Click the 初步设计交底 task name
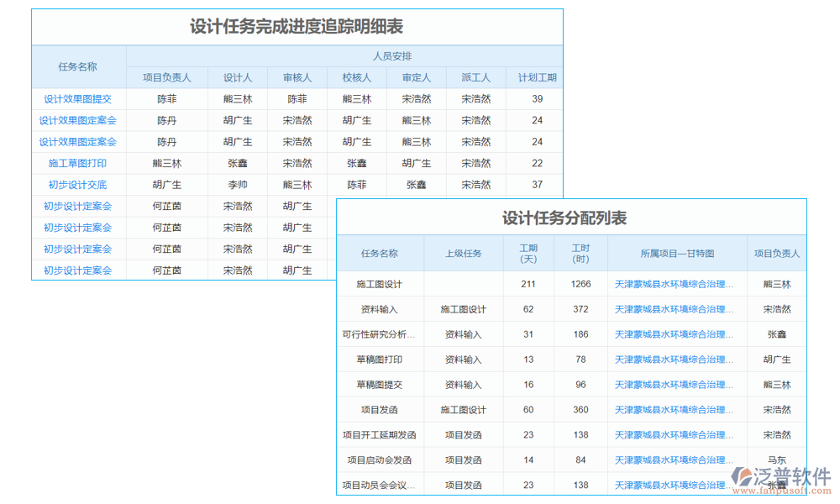The width and height of the screenshot is (840, 504). click(x=76, y=184)
